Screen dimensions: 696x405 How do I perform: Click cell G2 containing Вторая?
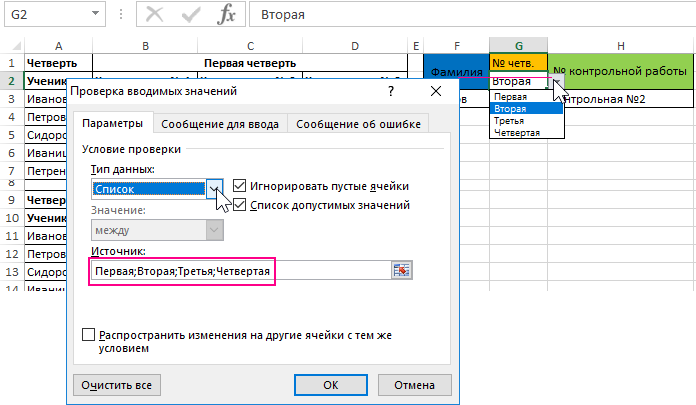tap(518, 81)
